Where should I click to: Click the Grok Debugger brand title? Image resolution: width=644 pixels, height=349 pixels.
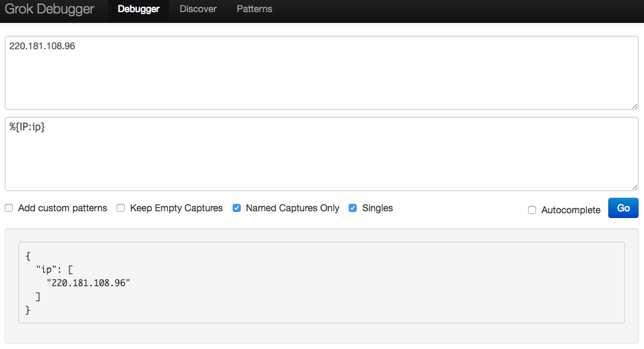point(49,9)
